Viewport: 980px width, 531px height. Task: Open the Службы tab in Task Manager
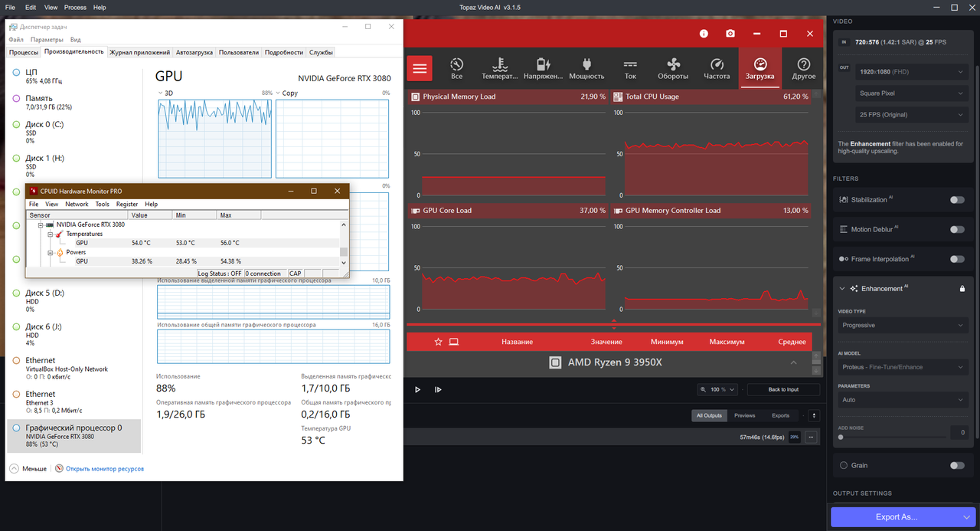(321, 52)
